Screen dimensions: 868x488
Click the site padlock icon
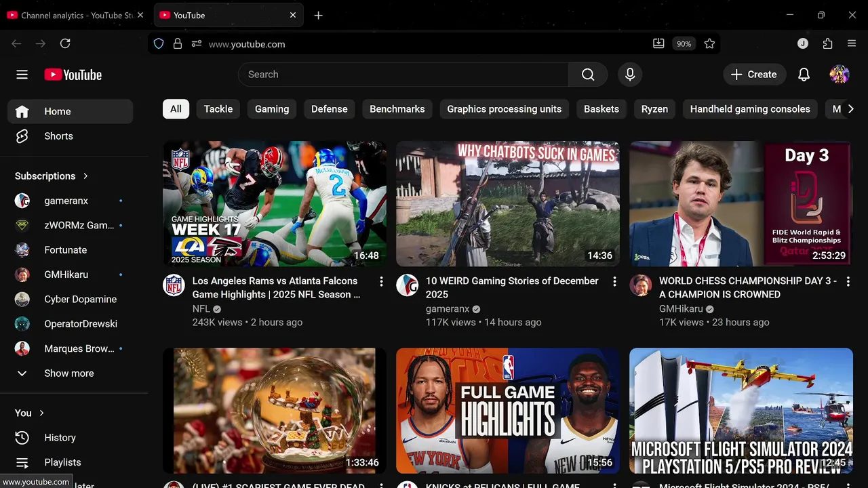pos(178,43)
